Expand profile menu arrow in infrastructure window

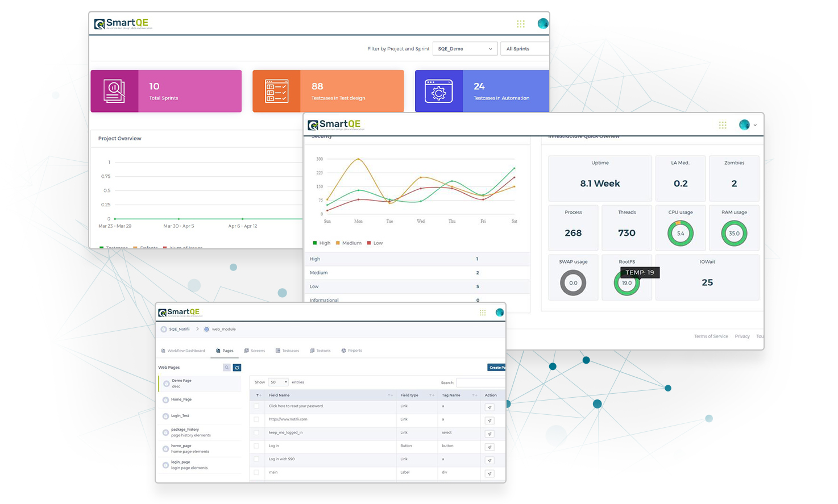[755, 126]
